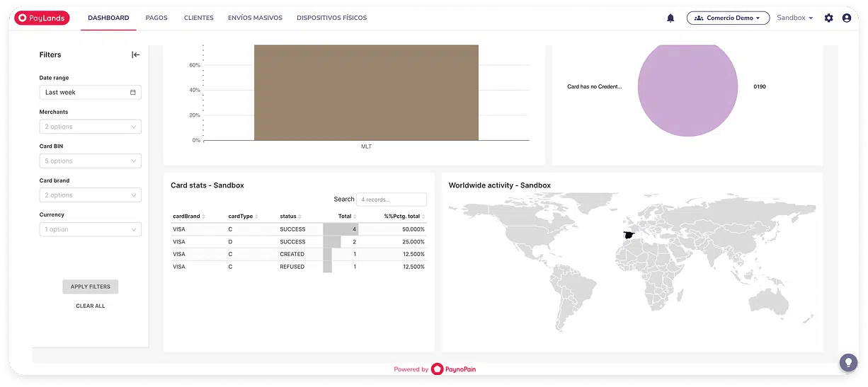868x387 pixels.
Task: Open the Currency filter dropdown
Action: point(90,229)
